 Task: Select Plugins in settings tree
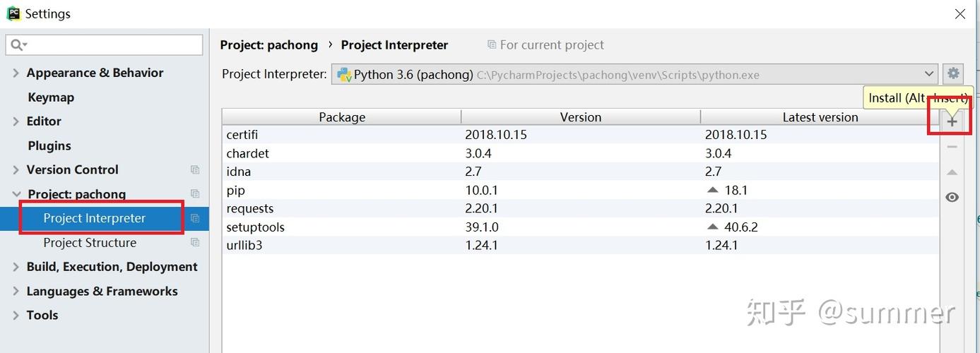pyautogui.click(x=49, y=146)
